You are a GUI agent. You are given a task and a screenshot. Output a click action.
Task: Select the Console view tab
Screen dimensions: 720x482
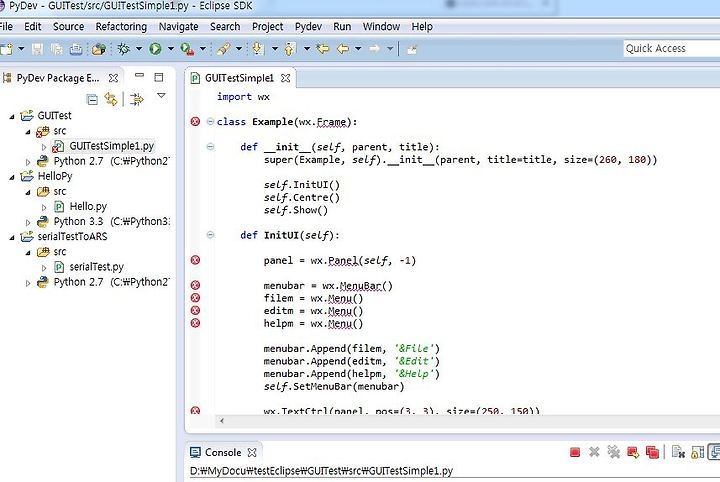[223, 453]
